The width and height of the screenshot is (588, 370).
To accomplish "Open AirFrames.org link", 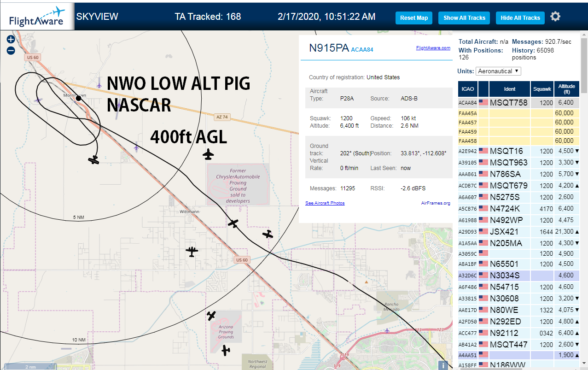I will coord(436,203).
